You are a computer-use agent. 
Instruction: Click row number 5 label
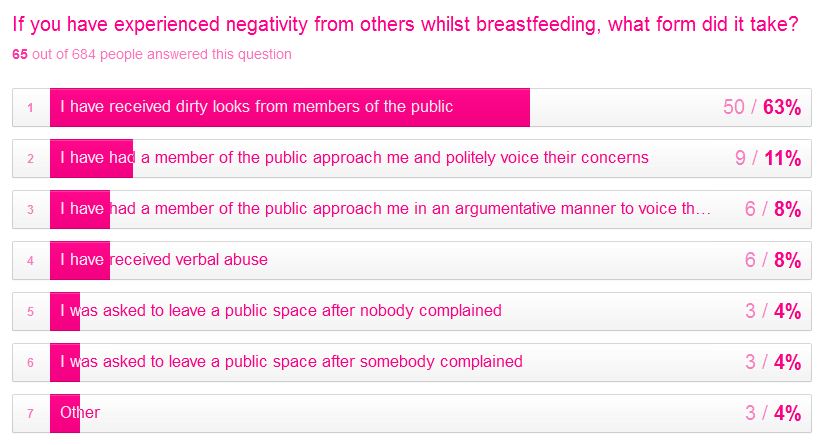click(x=31, y=311)
